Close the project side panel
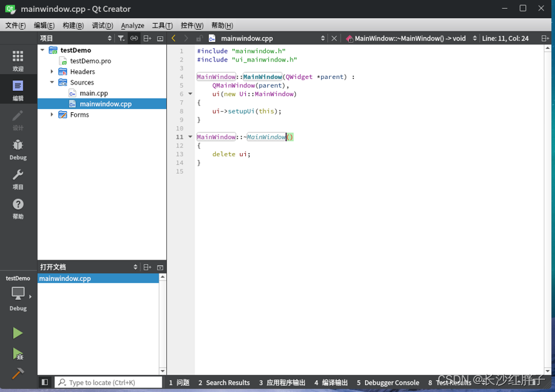This screenshot has width=555, height=392. [160, 38]
